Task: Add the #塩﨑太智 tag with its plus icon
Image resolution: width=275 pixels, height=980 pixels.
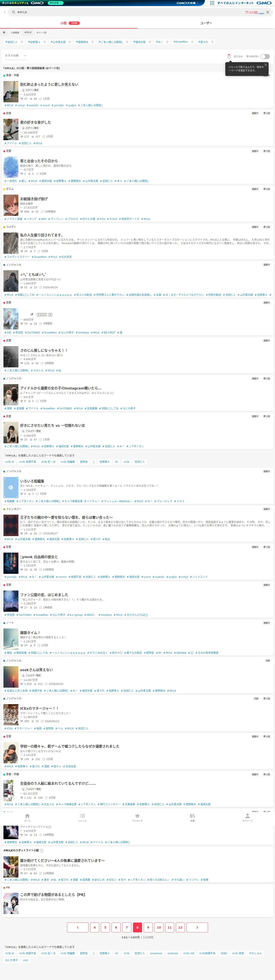Action: pos(150,42)
